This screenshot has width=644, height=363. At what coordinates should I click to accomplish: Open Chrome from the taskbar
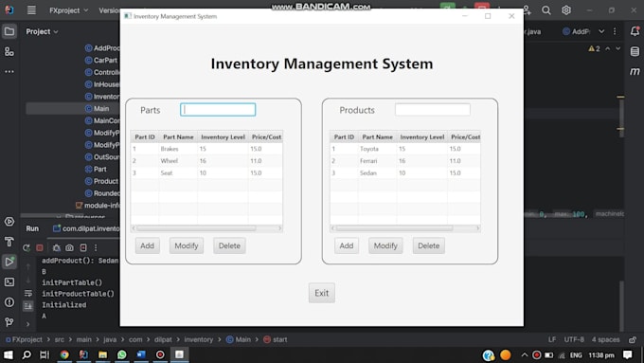point(64,354)
